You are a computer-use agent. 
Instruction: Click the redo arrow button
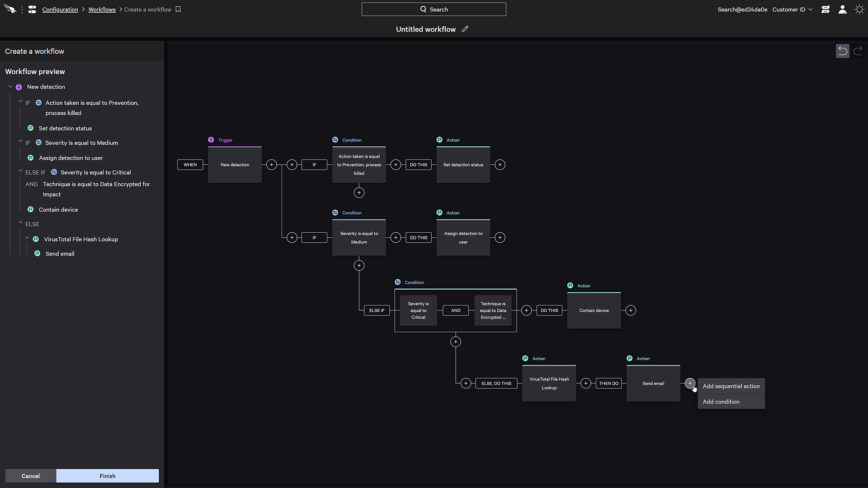858,51
